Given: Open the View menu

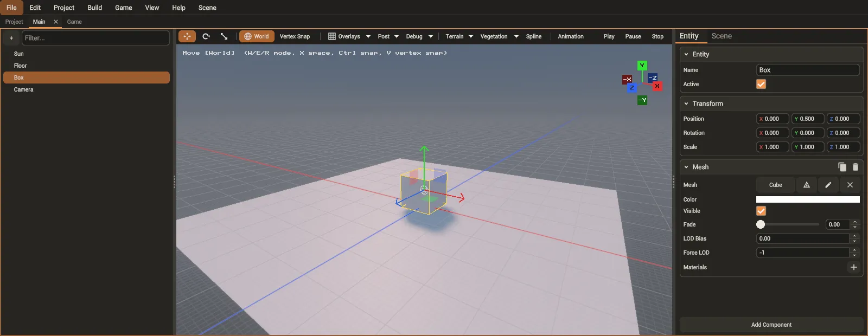Looking at the screenshot, I should pos(152,8).
